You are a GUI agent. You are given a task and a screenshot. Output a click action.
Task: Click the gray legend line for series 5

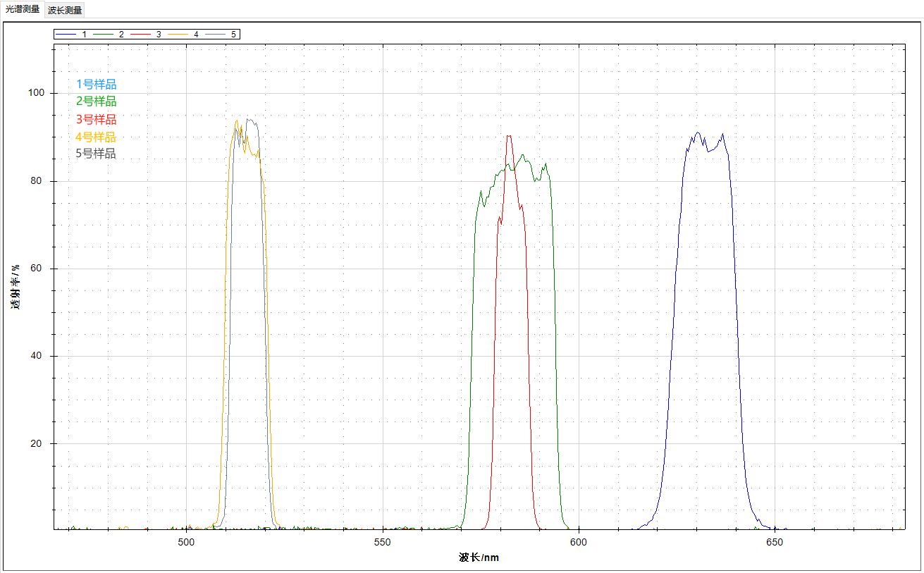[216, 34]
